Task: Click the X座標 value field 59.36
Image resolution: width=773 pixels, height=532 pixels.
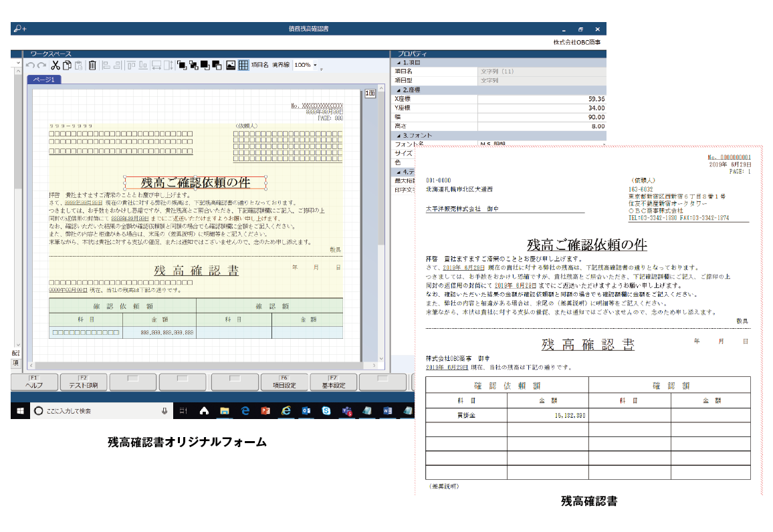Action: [x=542, y=99]
